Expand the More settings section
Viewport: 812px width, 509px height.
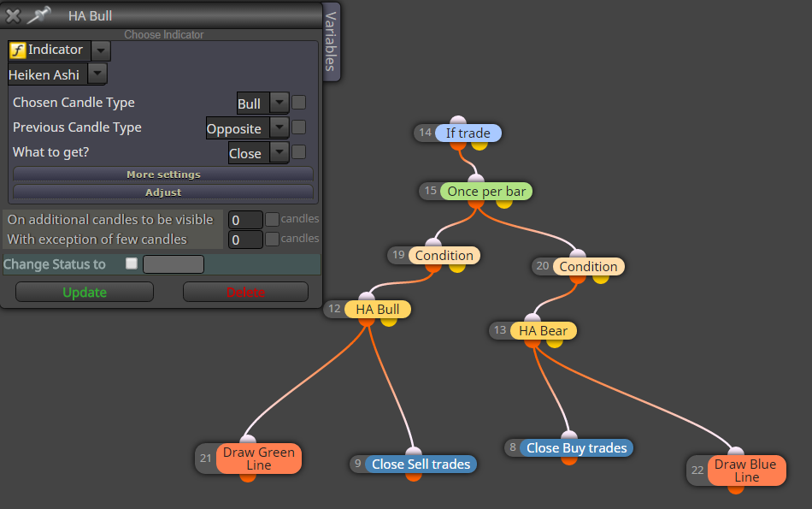163,175
